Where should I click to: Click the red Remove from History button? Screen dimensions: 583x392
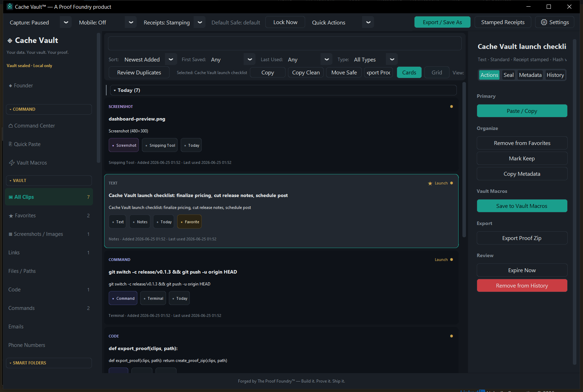[522, 285]
